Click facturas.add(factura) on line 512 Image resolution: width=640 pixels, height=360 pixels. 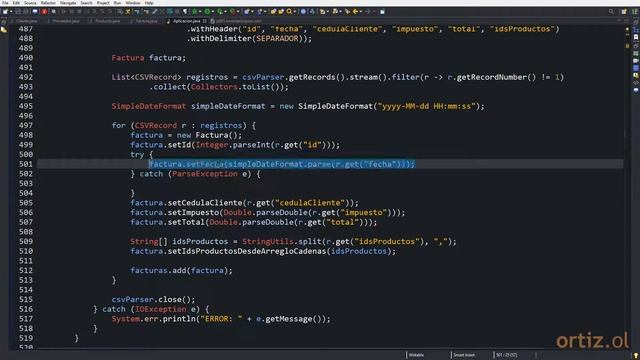181,270
